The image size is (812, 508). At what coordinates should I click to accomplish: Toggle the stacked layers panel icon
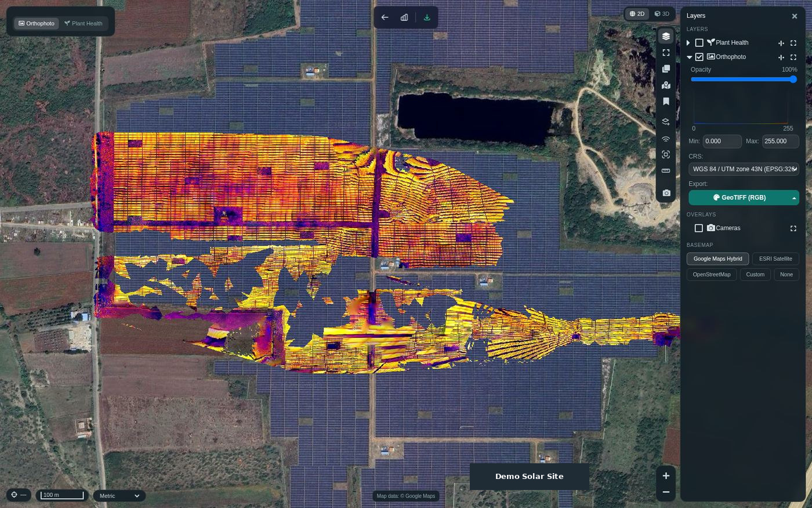pos(666,36)
